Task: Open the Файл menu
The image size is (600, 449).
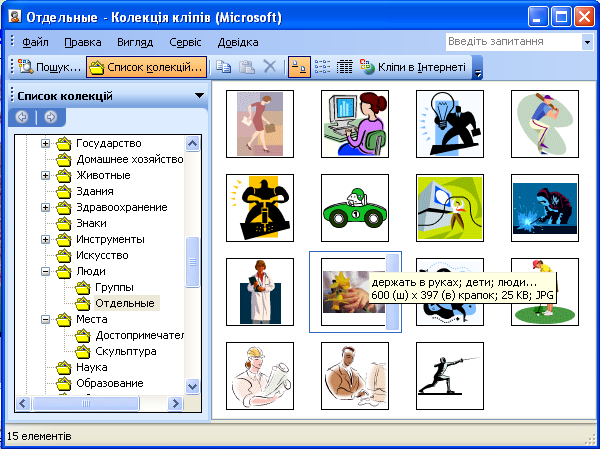Action: click(35, 42)
